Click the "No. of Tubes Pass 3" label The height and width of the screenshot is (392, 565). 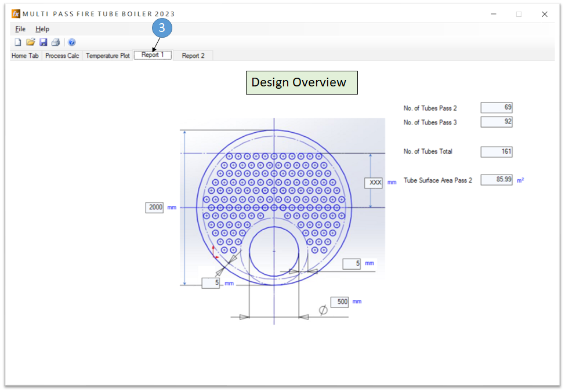430,122
